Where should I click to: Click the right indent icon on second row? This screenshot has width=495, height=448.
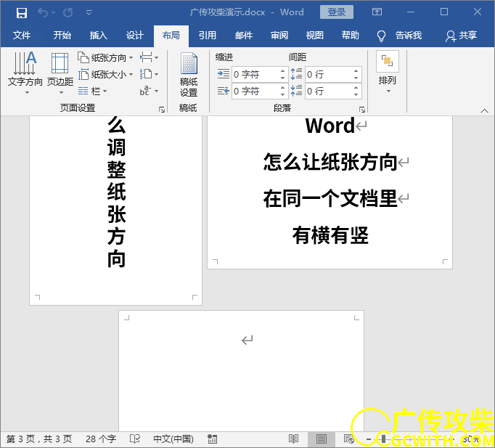224,91
